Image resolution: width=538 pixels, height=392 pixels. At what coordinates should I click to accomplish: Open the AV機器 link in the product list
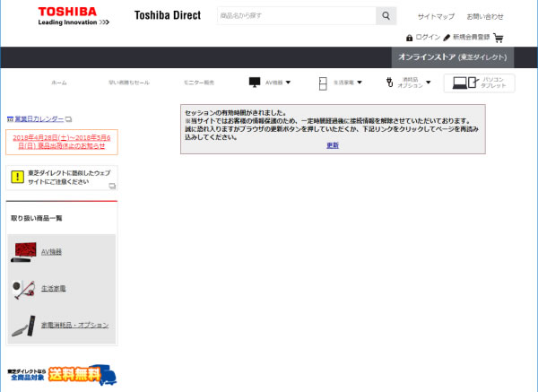[51, 252]
